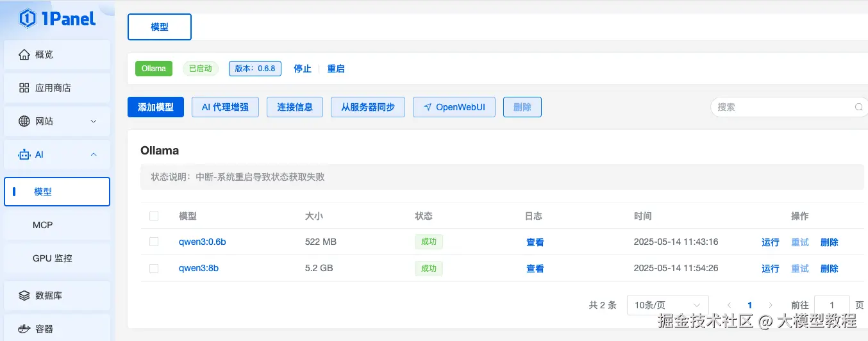Viewport: 868px width, 341px height.
Task: Click the 5.2 GB size cell
Action: tap(319, 268)
